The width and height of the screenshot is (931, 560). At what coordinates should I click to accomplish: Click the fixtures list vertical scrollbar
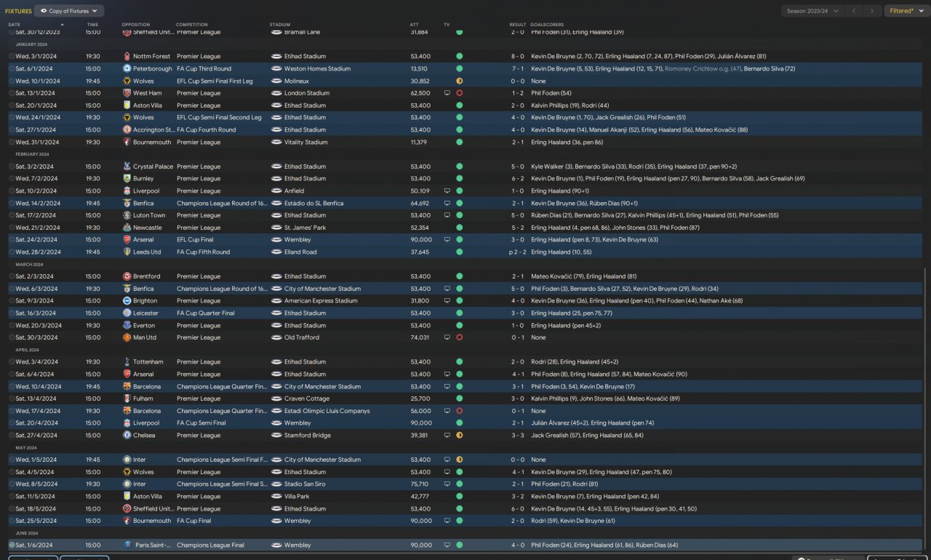pos(926,409)
